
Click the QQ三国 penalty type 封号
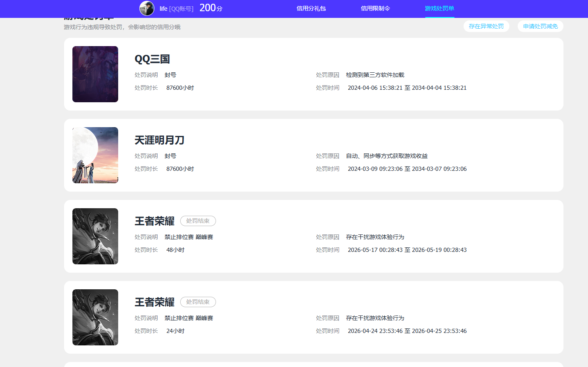(170, 75)
